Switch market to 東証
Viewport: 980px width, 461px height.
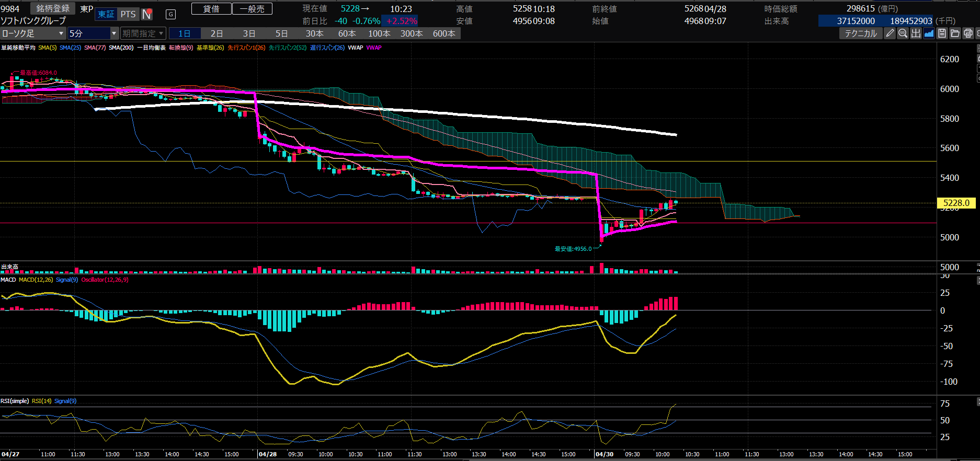[x=106, y=14]
